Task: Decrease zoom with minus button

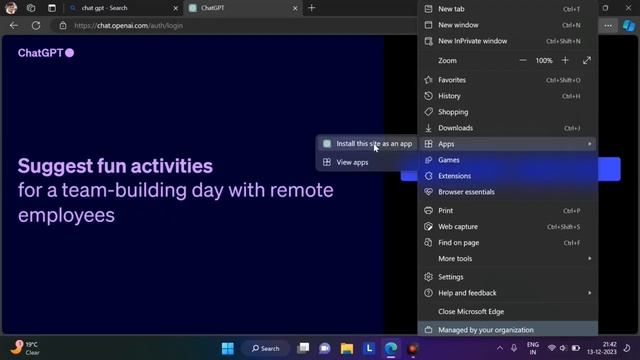Action: click(x=523, y=60)
